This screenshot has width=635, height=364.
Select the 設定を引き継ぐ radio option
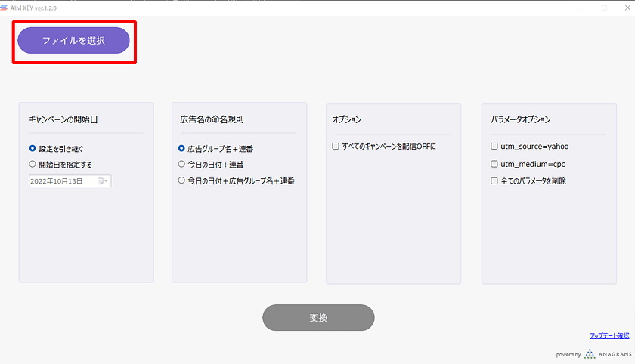[x=33, y=149]
